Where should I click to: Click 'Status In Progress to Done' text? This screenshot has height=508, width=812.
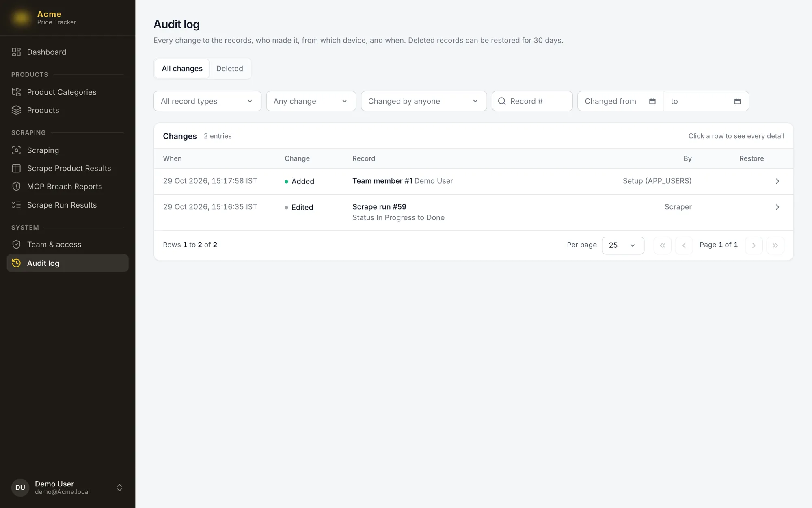[x=398, y=218]
